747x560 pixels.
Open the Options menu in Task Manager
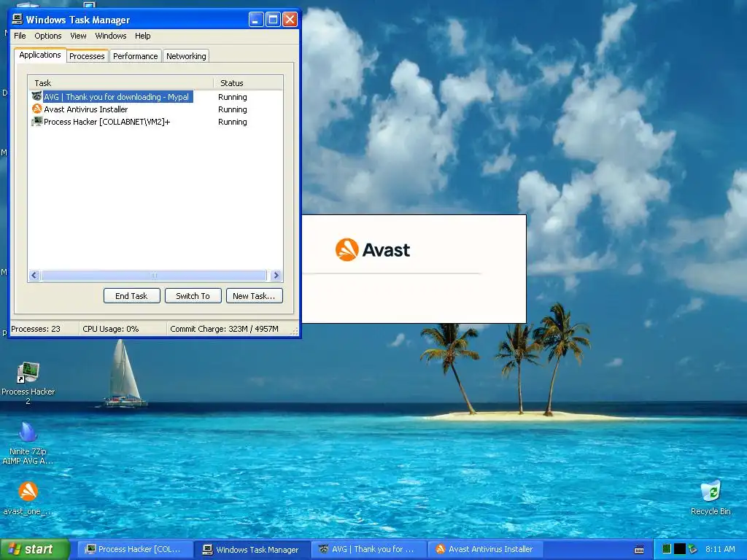[47, 36]
